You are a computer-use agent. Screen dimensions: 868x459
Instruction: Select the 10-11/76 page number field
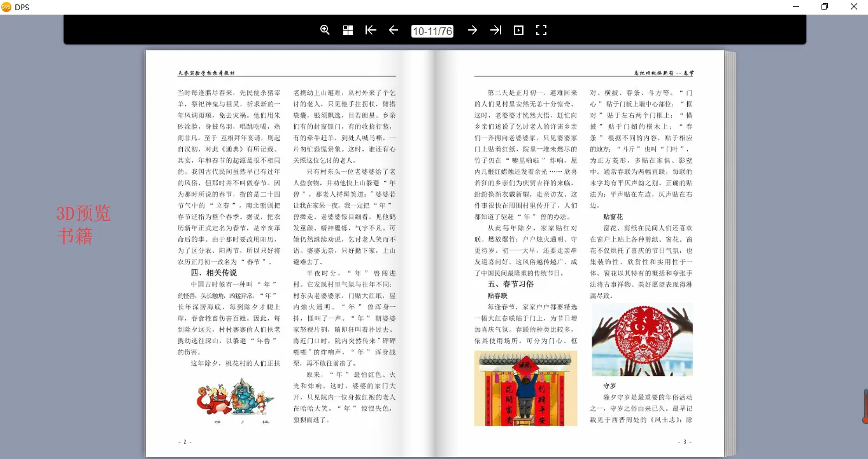coord(432,31)
